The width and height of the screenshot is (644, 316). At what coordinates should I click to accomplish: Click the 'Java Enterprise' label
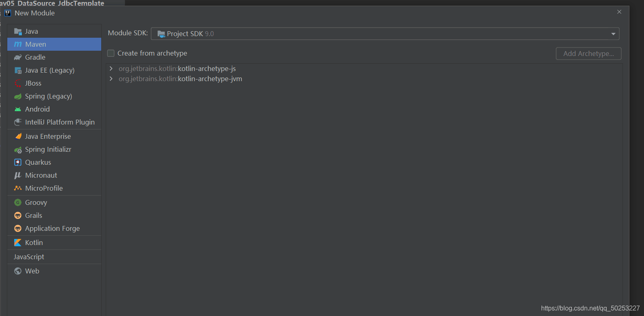(x=48, y=136)
